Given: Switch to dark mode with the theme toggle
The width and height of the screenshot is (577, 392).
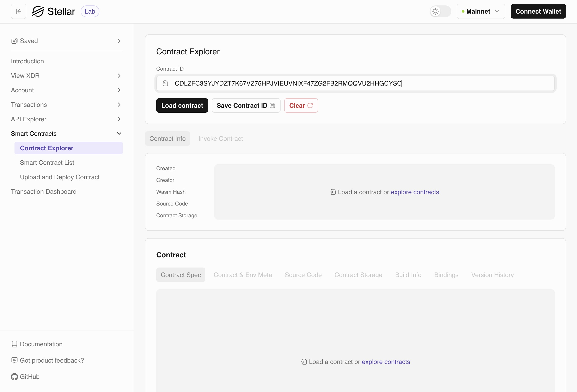Looking at the screenshot, I should (440, 11).
